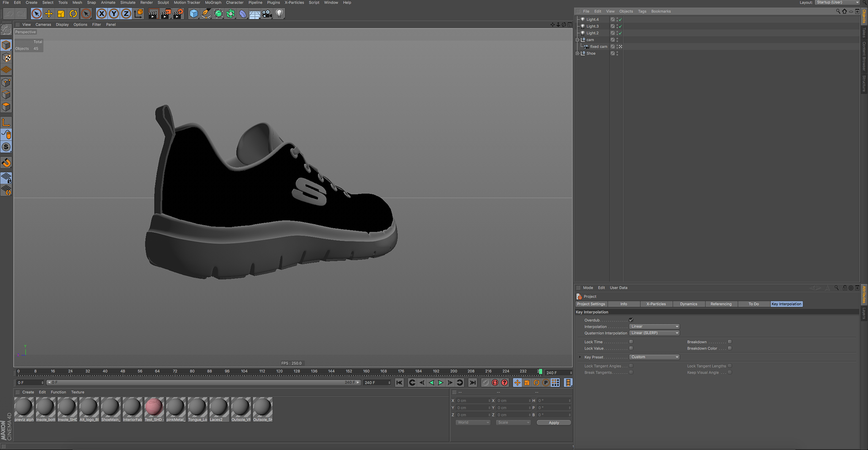Open the World coordinate dropdown

click(x=473, y=422)
